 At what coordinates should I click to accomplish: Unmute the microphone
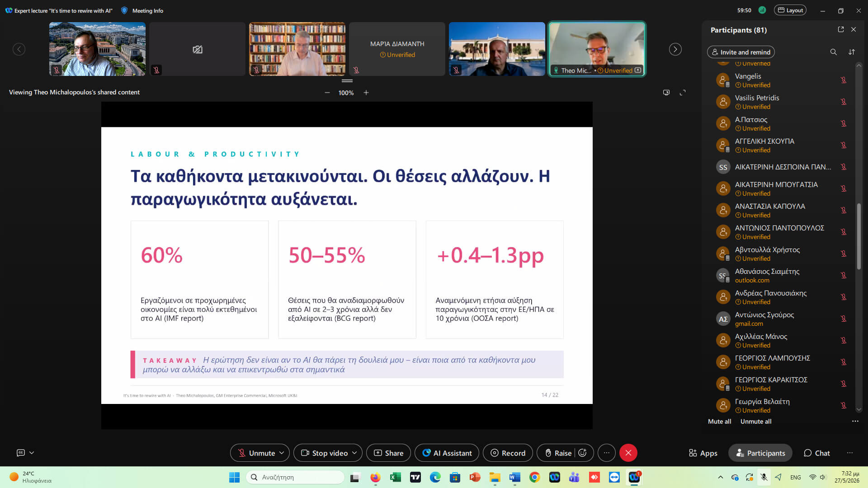coord(256,453)
